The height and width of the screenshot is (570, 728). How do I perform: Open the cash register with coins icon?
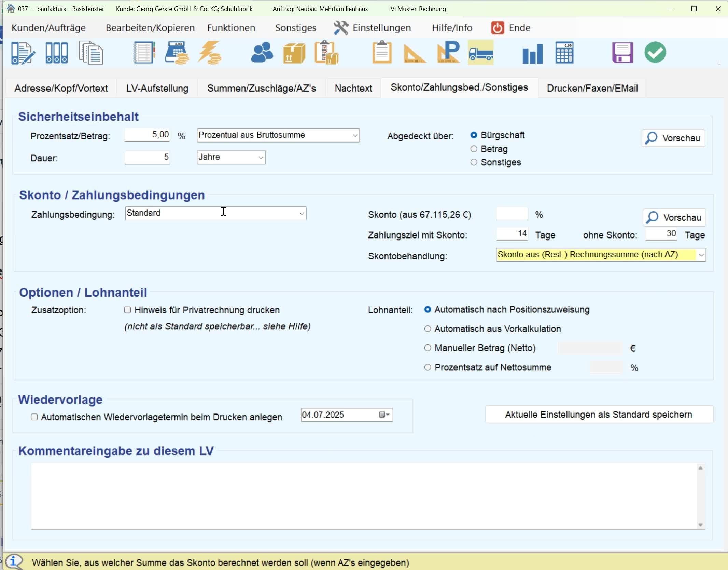pos(177,53)
